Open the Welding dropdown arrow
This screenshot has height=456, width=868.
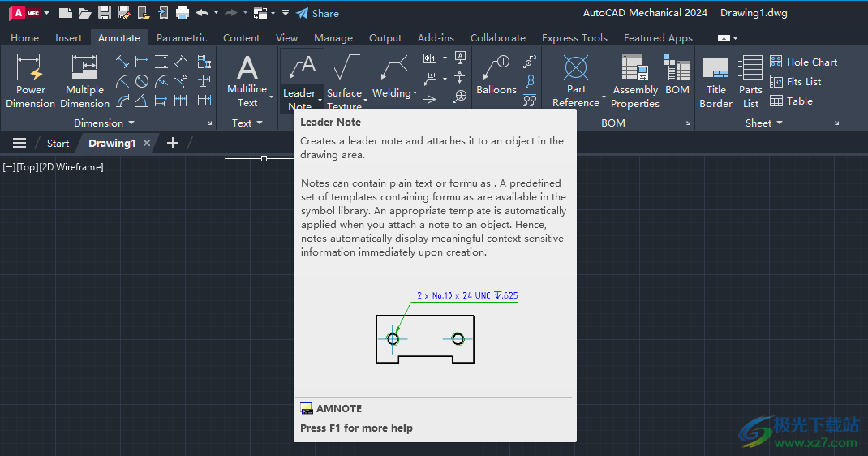pyautogui.click(x=415, y=93)
